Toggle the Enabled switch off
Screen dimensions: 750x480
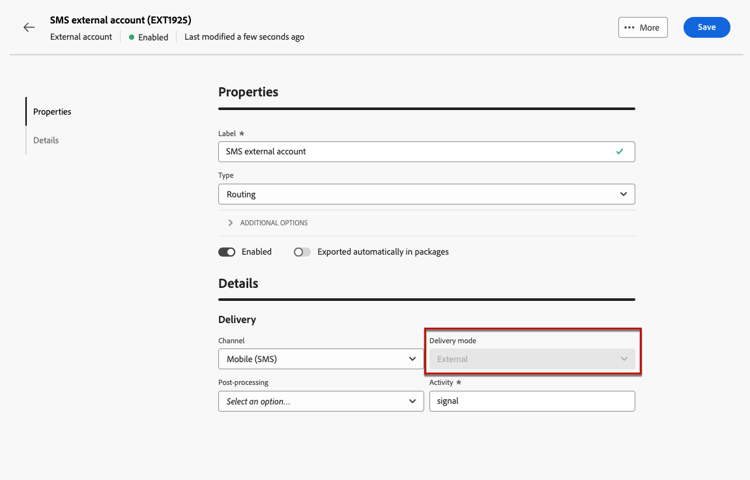[227, 252]
